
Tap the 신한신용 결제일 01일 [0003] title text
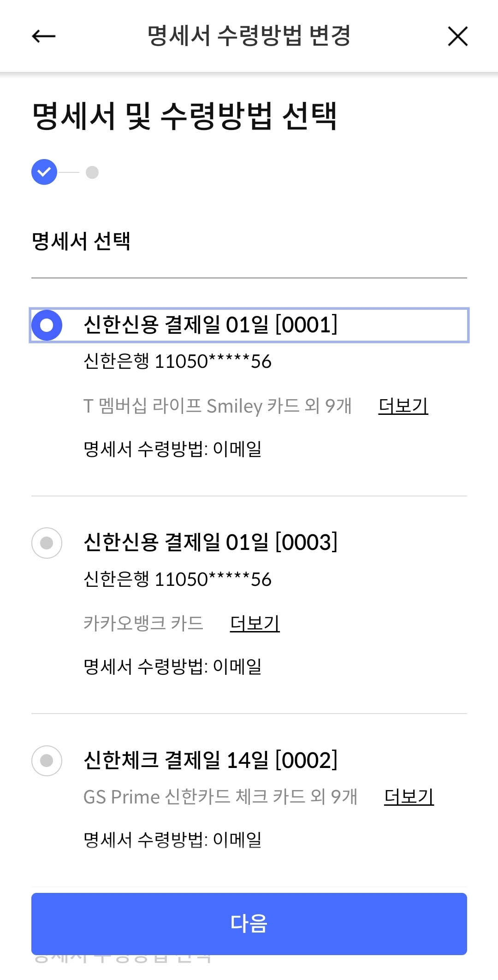click(x=210, y=543)
